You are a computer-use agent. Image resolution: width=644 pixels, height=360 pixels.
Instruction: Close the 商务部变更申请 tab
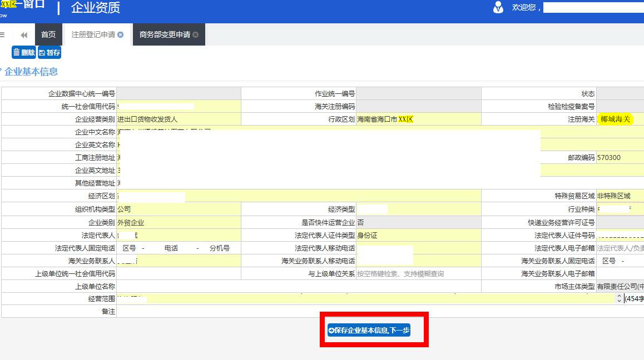pyautogui.click(x=195, y=34)
